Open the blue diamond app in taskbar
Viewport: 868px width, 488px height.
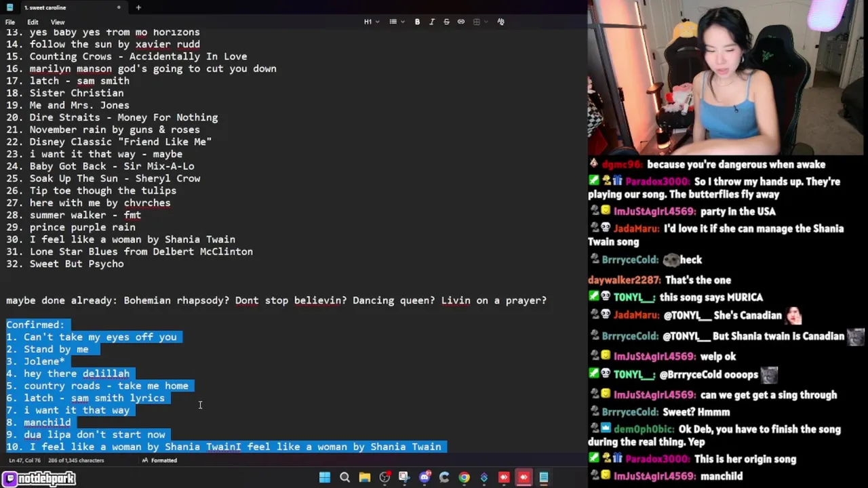[x=484, y=478]
